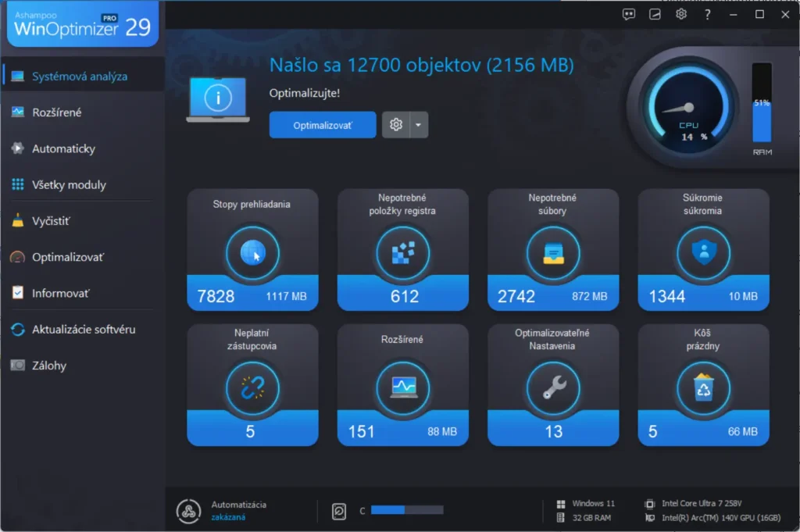Click the Vyčistiť broom icon
This screenshot has width=800, height=532.
(18, 220)
